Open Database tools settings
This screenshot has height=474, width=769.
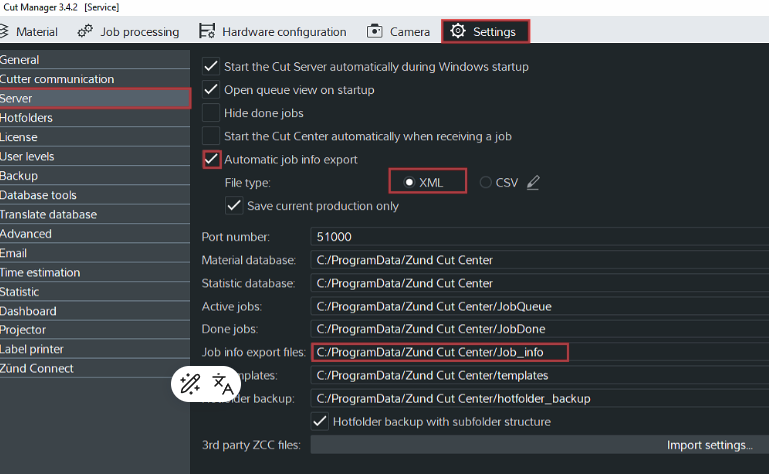95,195
